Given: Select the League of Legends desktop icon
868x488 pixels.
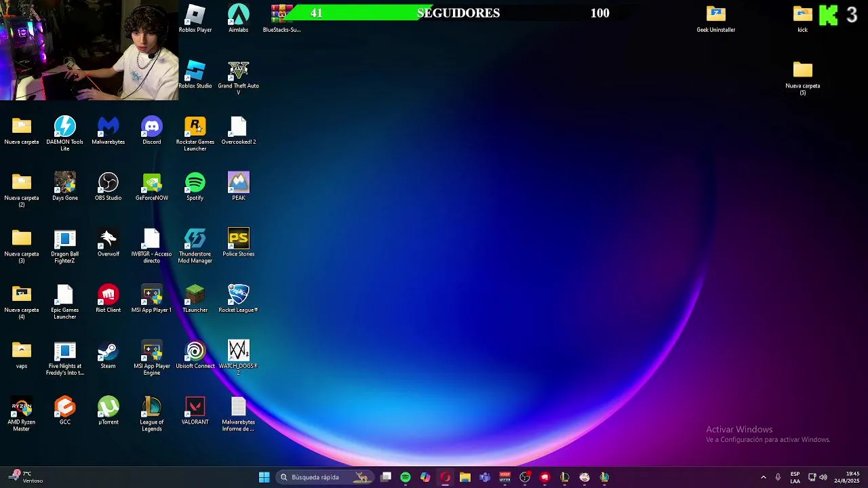Looking at the screenshot, I should coord(152,415).
